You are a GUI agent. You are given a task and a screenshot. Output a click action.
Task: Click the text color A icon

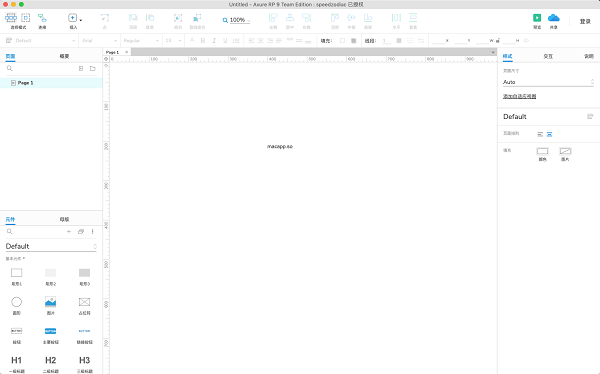(x=192, y=41)
